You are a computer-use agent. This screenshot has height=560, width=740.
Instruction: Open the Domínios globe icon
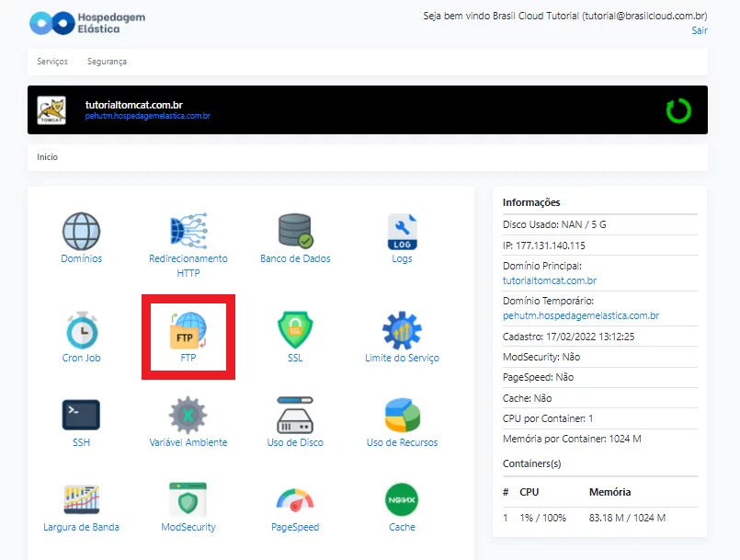pyautogui.click(x=81, y=232)
